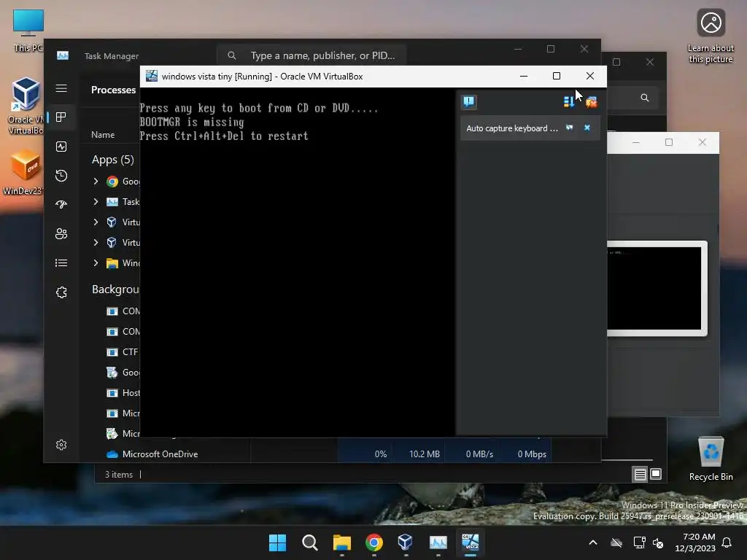The height and width of the screenshot is (560, 747).
Task: Click the pin icon on the Auto capture keyboard notification
Action: [569, 128]
